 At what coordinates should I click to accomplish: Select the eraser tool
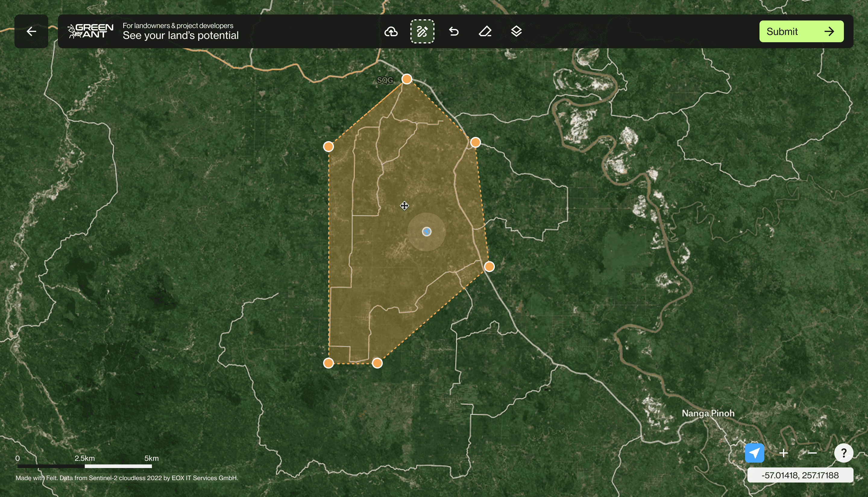(x=485, y=31)
